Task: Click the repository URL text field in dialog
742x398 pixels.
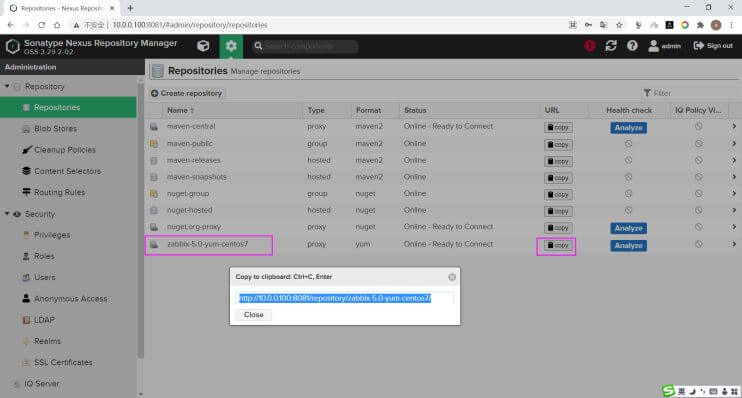Action: (x=344, y=298)
